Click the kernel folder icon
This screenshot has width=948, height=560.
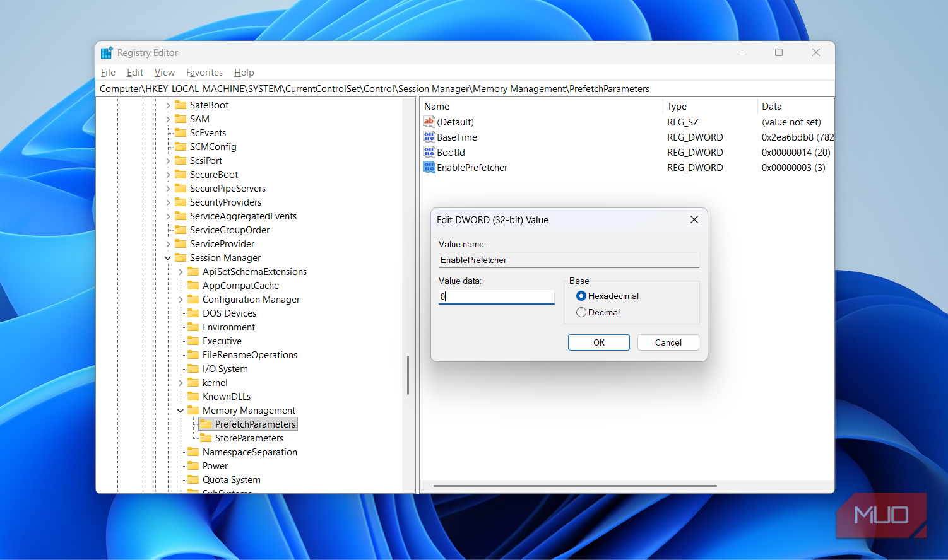click(x=193, y=382)
